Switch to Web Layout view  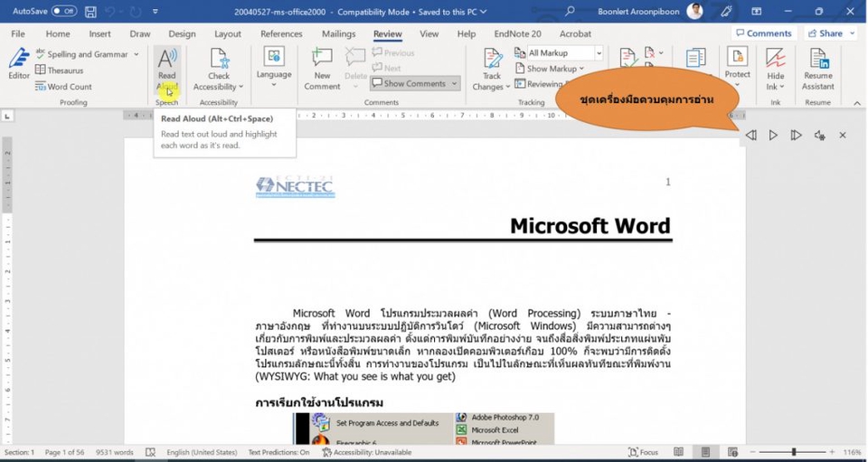click(x=732, y=452)
